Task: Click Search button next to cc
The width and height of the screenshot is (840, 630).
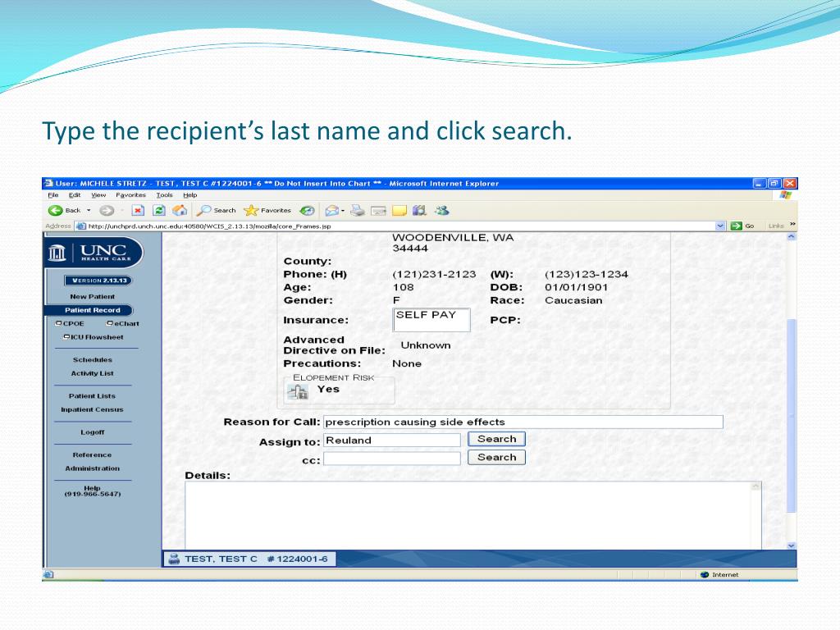Action: pyautogui.click(x=496, y=458)
